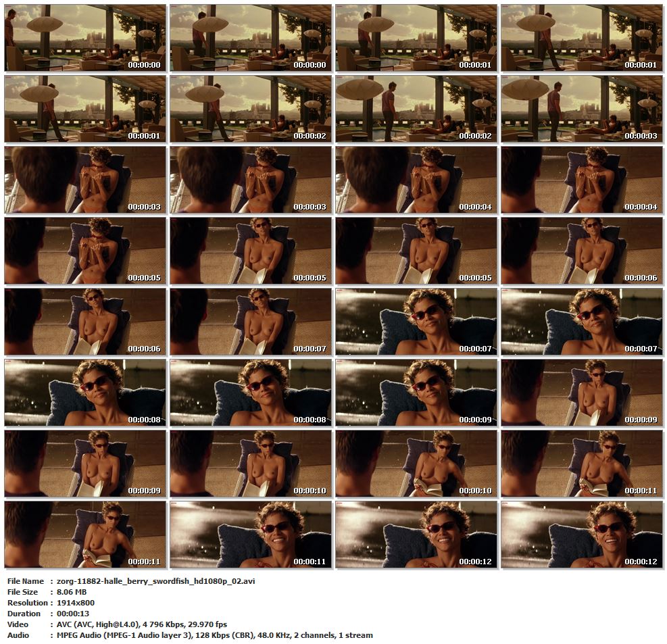Open the smiling close-up thumbnail stamped 00:00:11
The image size is (667, 644).
251,535
